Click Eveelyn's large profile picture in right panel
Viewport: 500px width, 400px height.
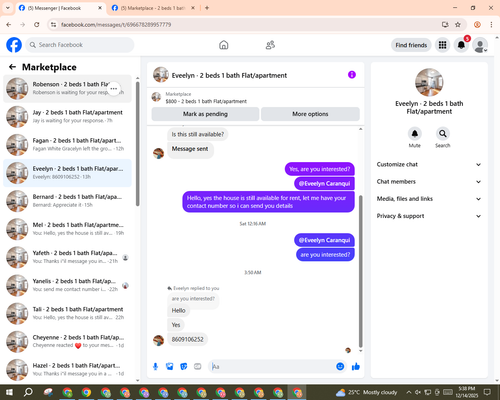[x=429, y=82]
